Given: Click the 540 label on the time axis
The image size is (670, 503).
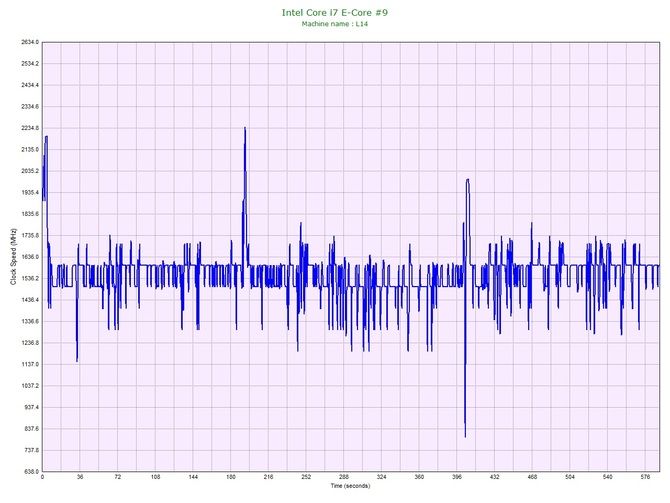Looking at the screenshot, I should coord(608,477).
